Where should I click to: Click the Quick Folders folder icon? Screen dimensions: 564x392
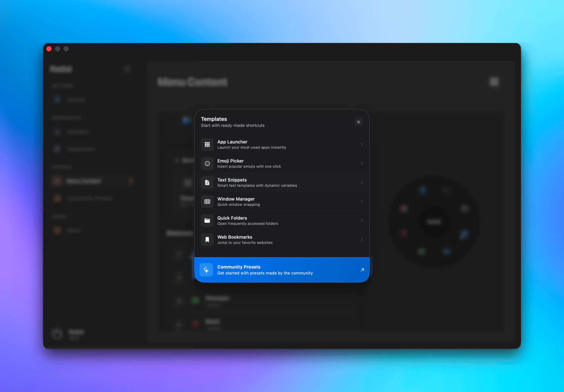(x=207, y=220)
